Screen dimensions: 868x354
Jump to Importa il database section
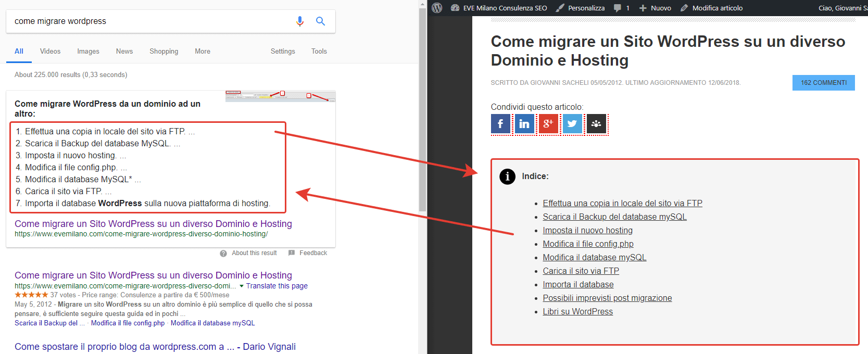point(578,285)
